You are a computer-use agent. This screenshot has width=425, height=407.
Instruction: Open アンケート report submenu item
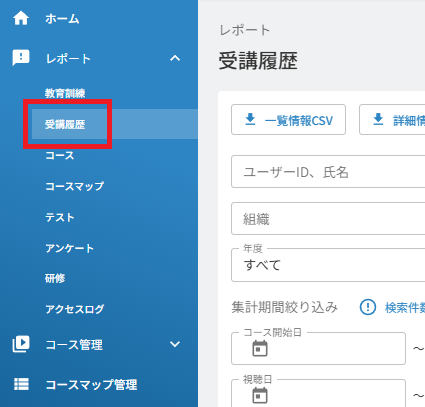70,248
